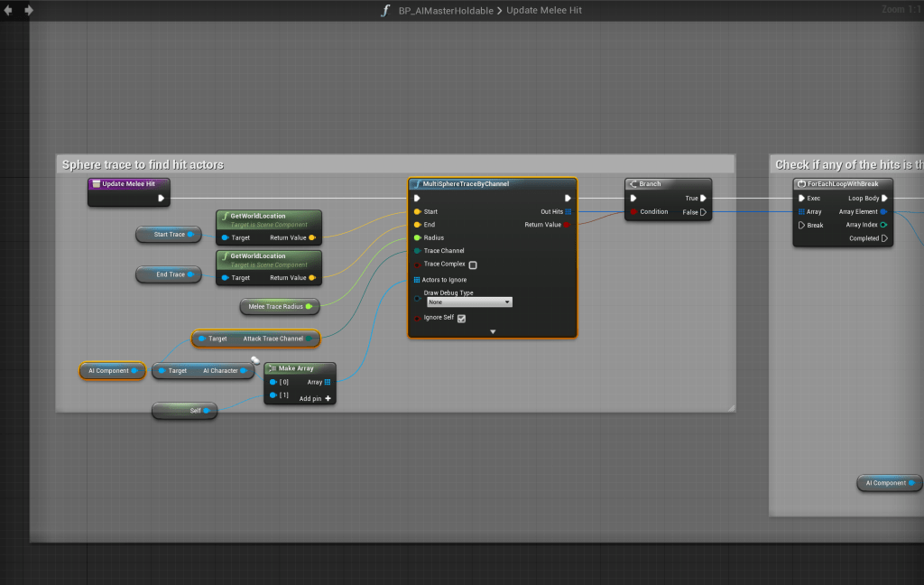Click the Branch node's True execution pin
The height and width of the screenshot is (585, 924).
tap(703, 198)
